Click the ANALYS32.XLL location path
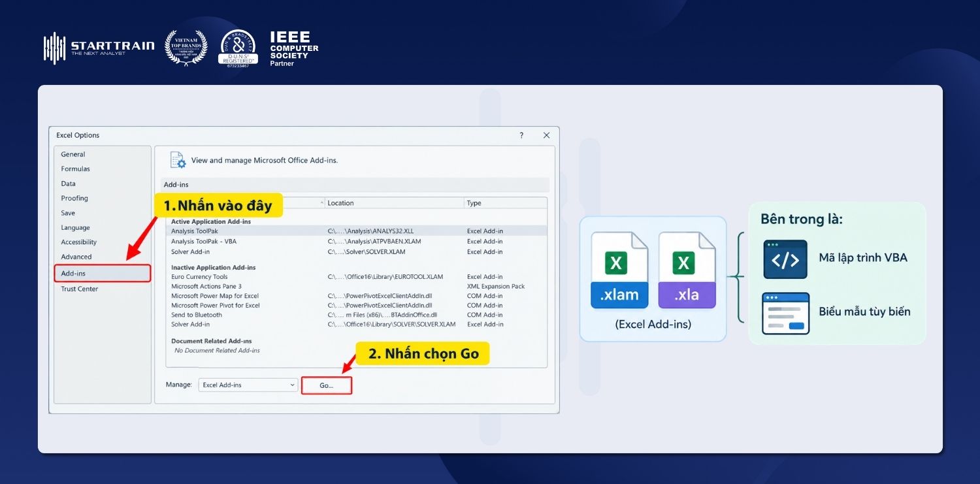Viewport: 980px width, 484px height. point(370,231)
